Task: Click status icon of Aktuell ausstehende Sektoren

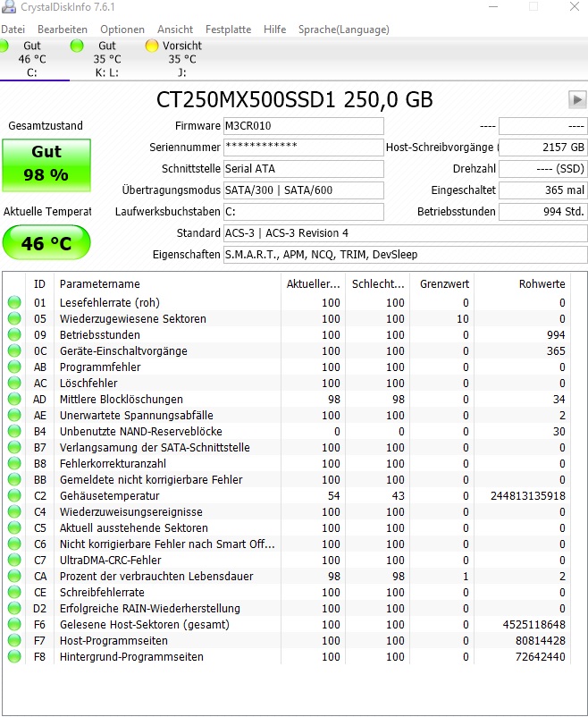Action: coord(14,527)
